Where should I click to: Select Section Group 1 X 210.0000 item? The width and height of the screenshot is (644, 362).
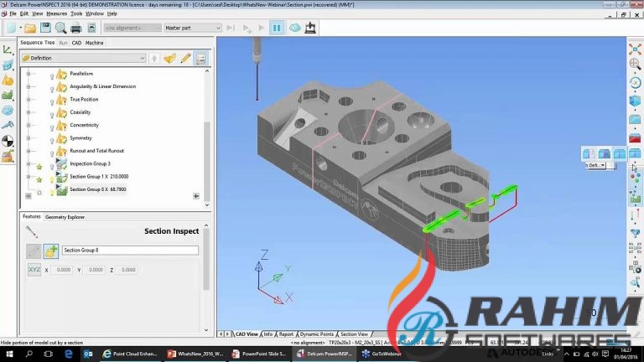tap(99, 177)
